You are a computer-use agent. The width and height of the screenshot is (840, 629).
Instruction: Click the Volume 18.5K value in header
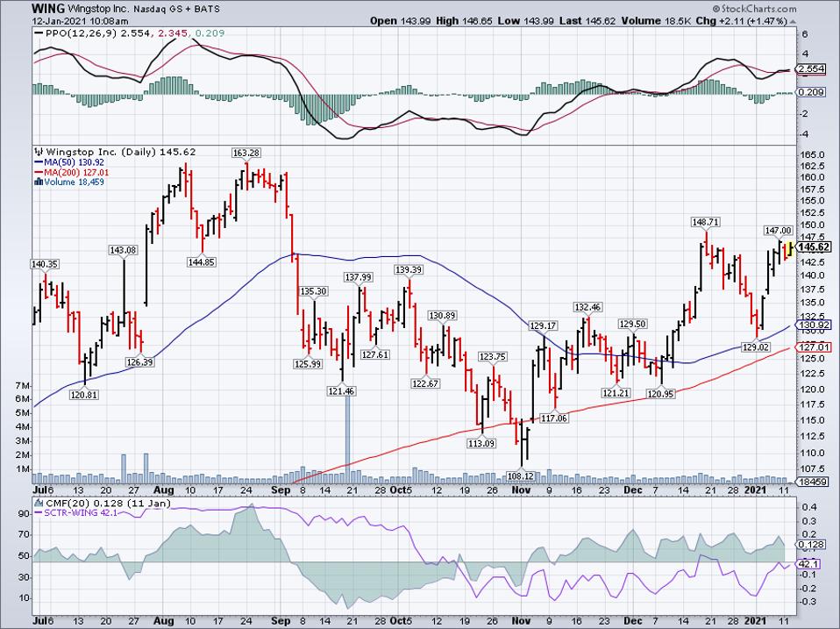coord(656,21)
